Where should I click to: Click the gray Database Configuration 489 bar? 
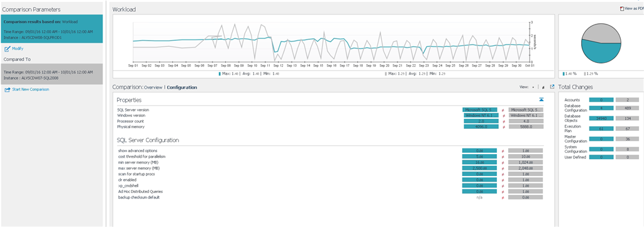627,108
